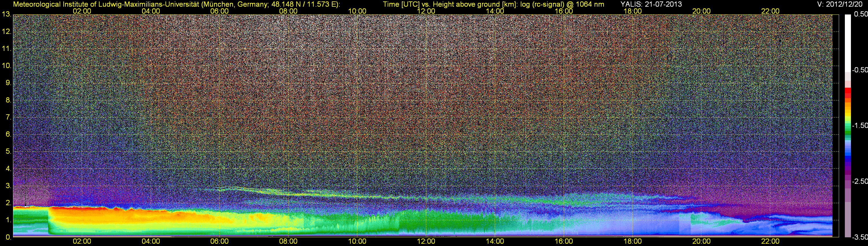
Task: Choose the '1.' height axis label
Action: click(8, 220)
